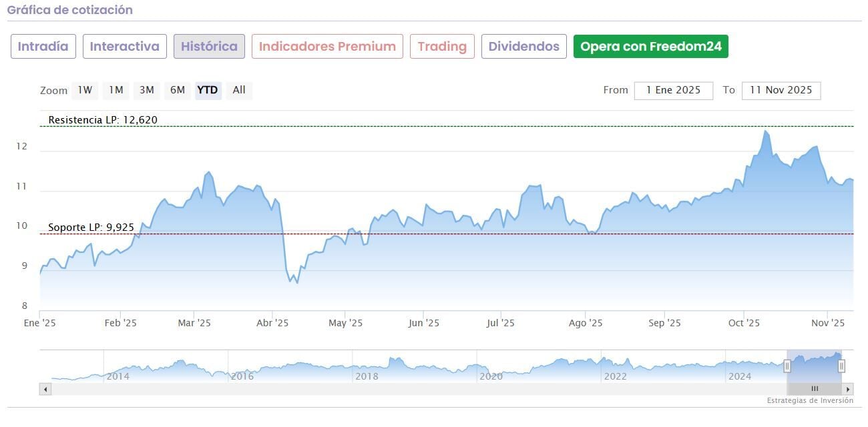Click the left scroll arrow of the navigator
The width and height of the screenshot is (868, 427).
(x=45, y=389)
